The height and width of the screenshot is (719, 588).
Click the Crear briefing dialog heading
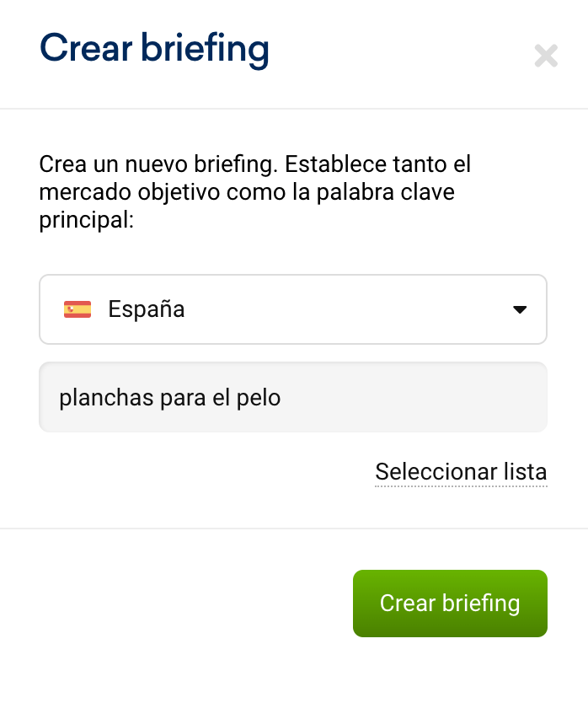point(154,48)
